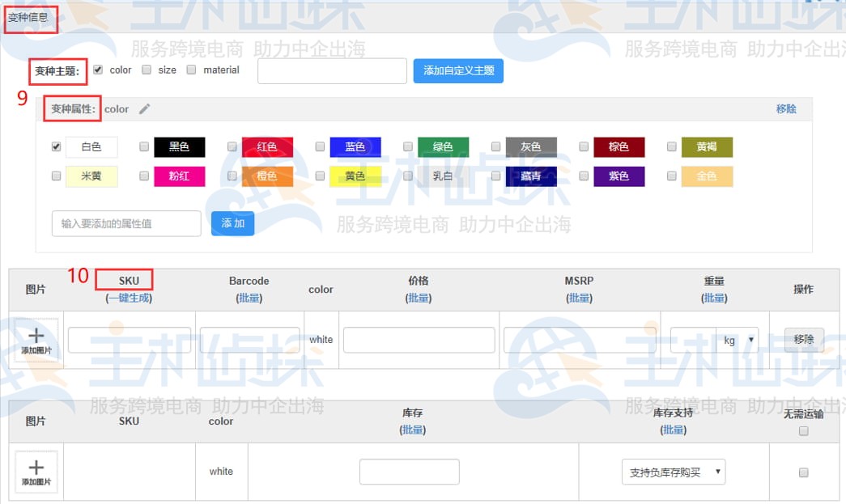Click the add image icon in inventory row
The image size is (846, 504).
coord(36,471)
